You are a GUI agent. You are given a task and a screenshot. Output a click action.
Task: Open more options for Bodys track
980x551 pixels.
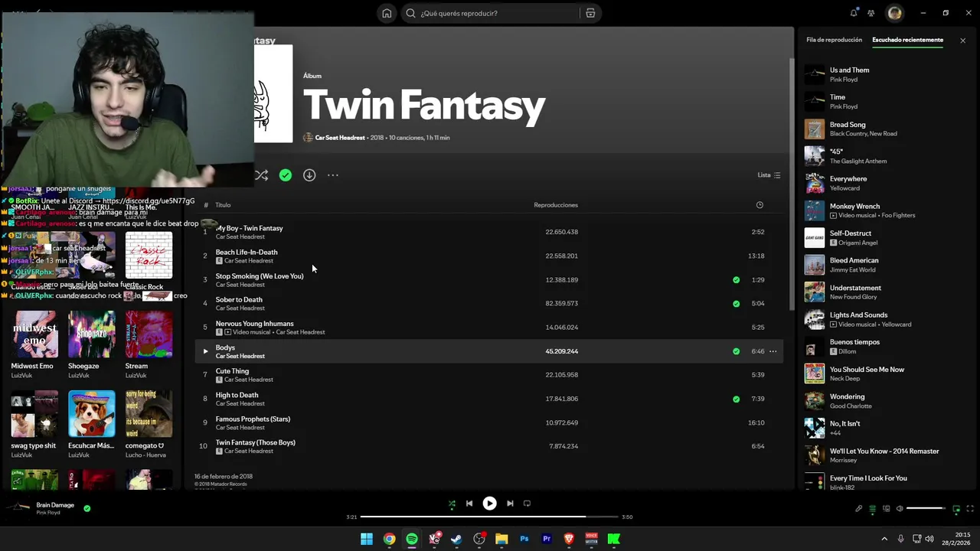point(773,351)
